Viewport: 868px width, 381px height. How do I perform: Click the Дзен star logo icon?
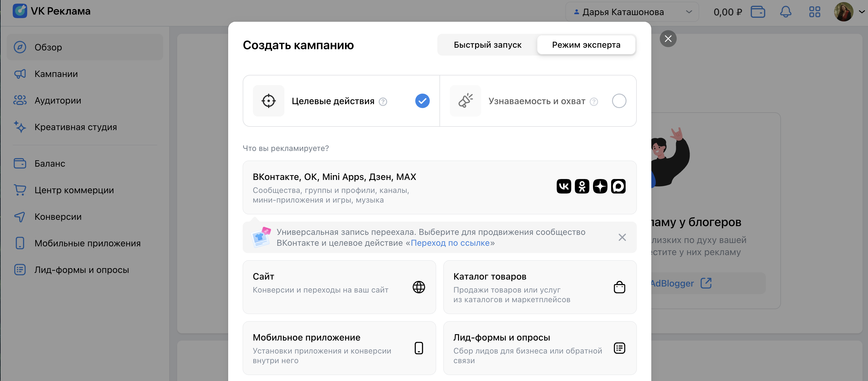[600, 186]
